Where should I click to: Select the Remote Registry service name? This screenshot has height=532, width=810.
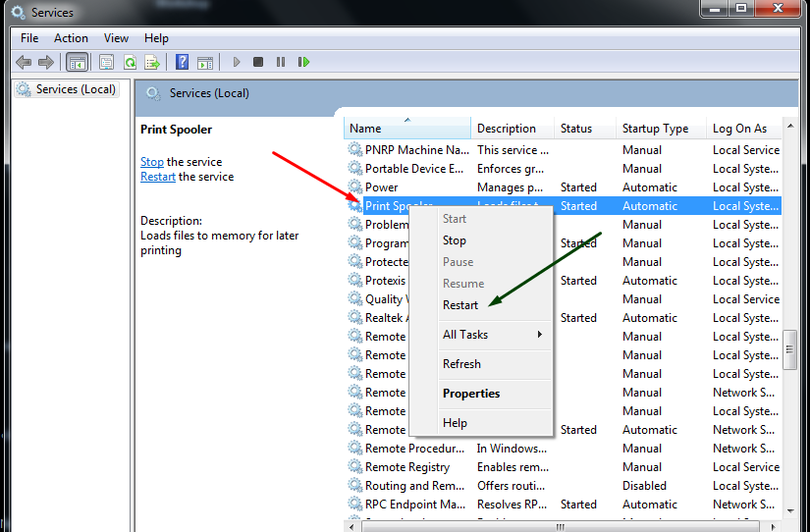point(407,467)
